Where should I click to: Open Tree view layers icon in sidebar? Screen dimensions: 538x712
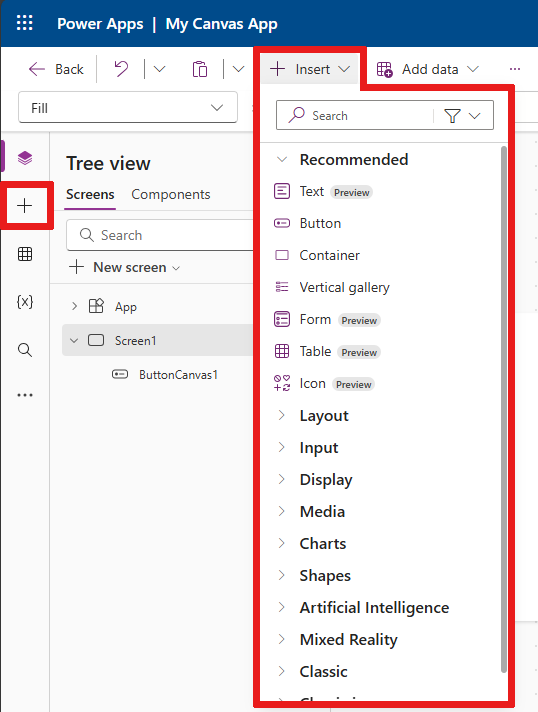[x=25, y=158]
